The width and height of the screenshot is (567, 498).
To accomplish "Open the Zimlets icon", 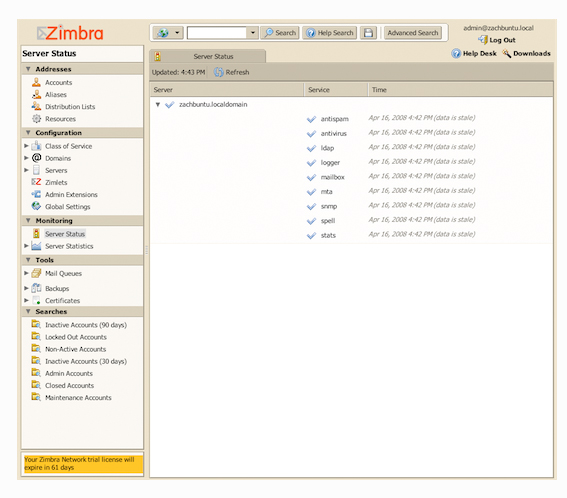I will 36,182.
